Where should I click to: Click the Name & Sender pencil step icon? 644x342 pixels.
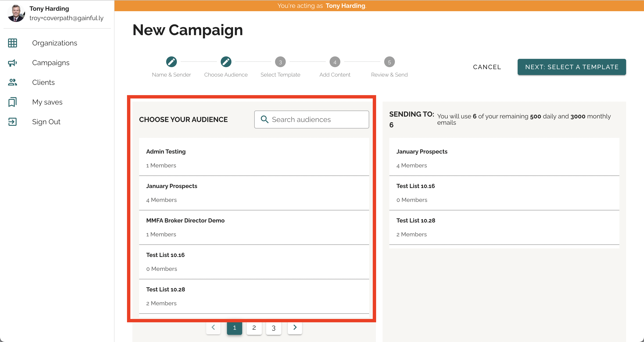tap(171, 62)
